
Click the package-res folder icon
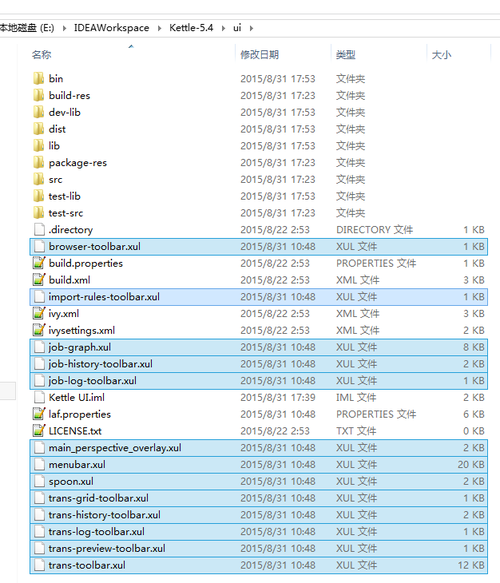[x=39, y=162]
